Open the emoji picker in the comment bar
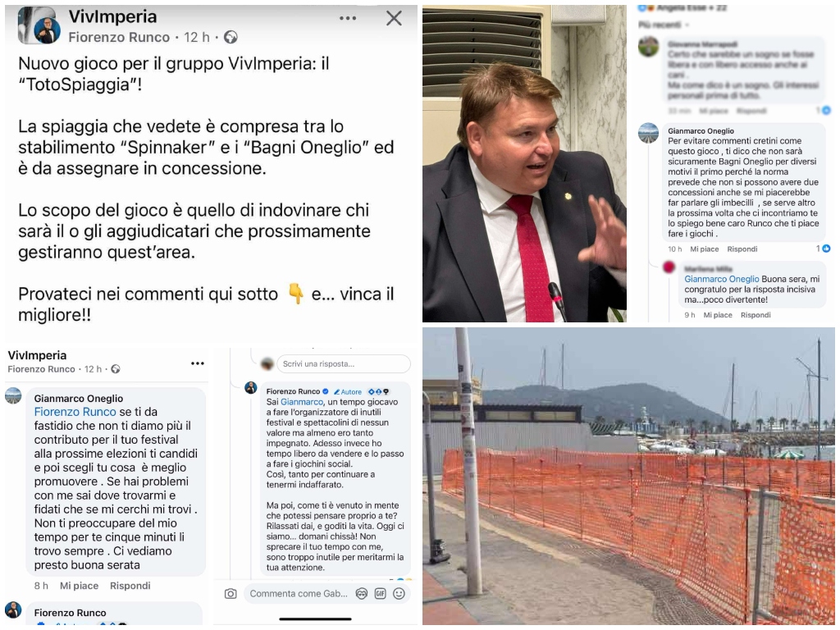Viewport: 840px width, 630px height. (x=399, y=594)
